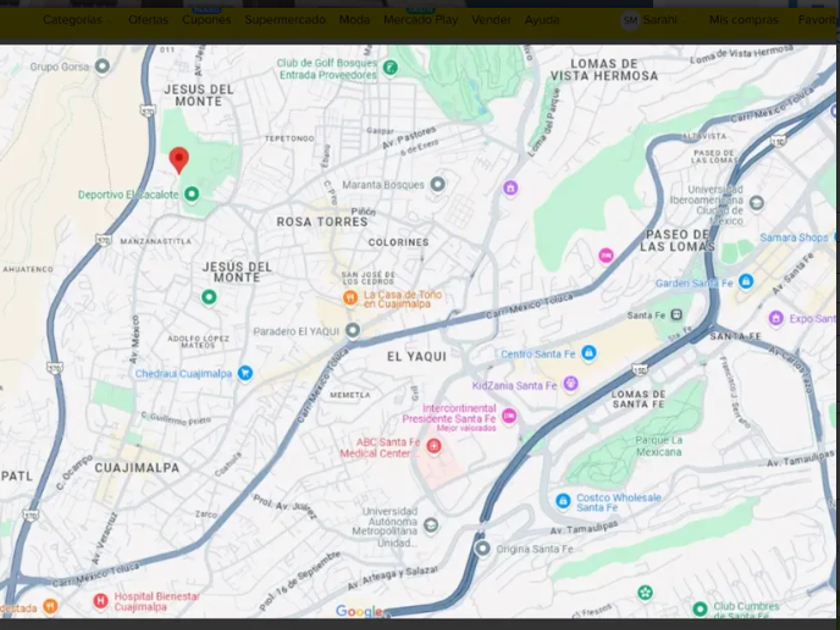The width and height of the screenshot is (840, 630).
Task: Select the Garden Santa Fe shopping icon
Action: (746, 281)
